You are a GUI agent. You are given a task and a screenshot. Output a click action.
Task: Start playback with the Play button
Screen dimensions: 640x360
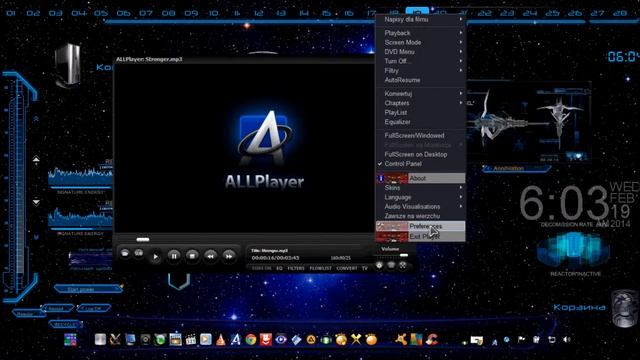(156, 256)
